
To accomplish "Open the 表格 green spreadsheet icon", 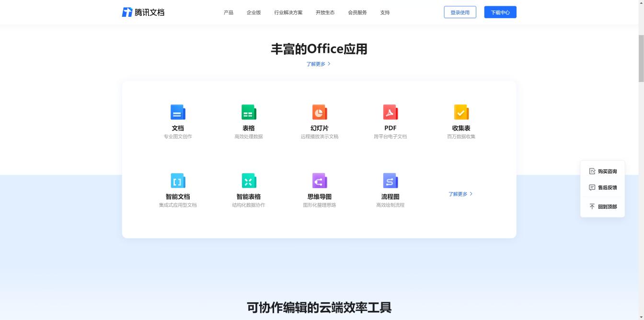I will pos(249,112).
